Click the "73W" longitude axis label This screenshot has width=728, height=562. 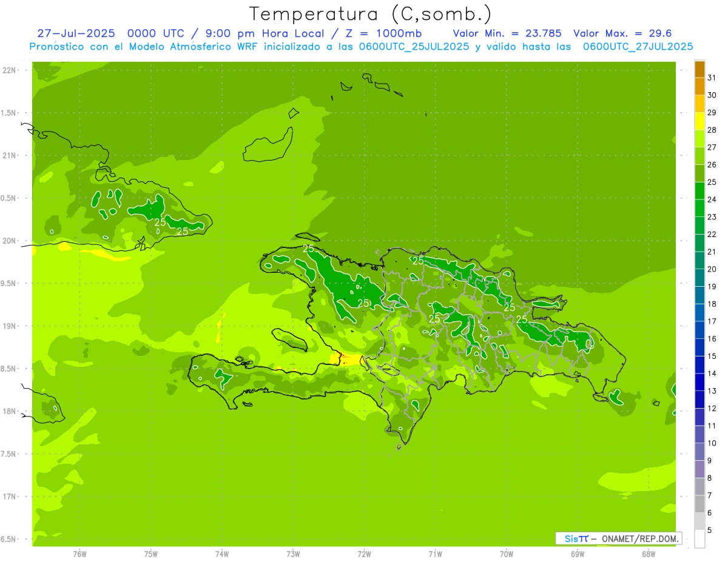[x=293, y=554]
